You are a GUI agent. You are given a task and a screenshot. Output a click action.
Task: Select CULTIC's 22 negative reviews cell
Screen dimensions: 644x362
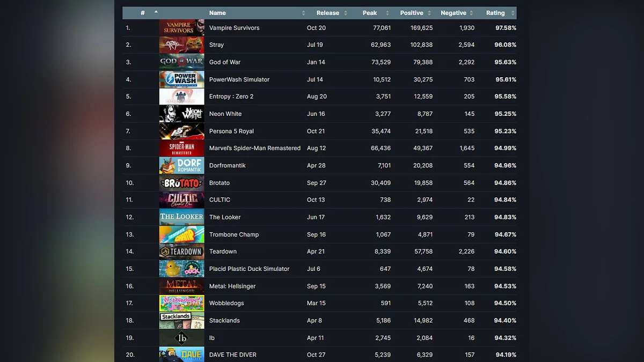click(x=471, y=200)
